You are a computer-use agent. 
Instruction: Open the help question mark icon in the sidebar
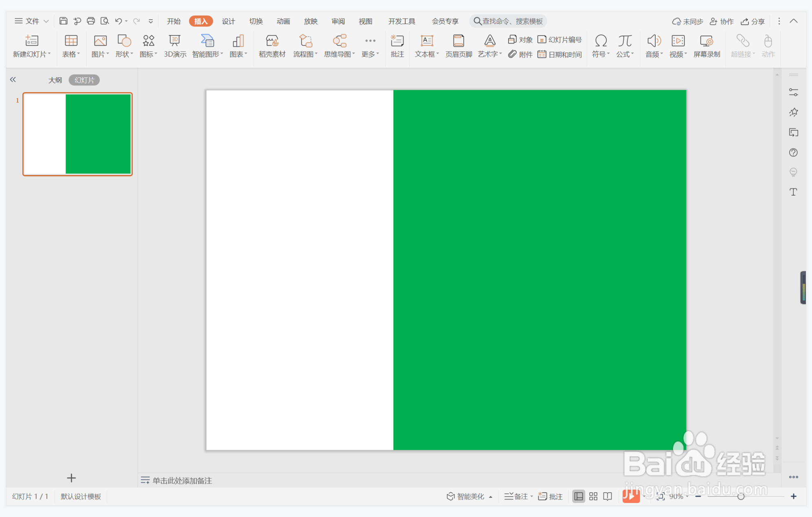click(793, 152)
